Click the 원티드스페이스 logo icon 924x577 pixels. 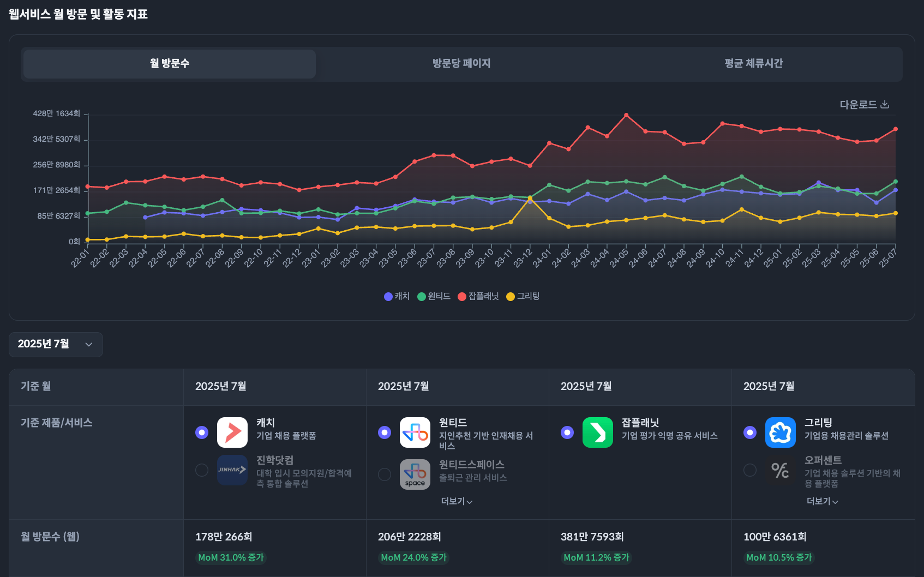[415, 474]
